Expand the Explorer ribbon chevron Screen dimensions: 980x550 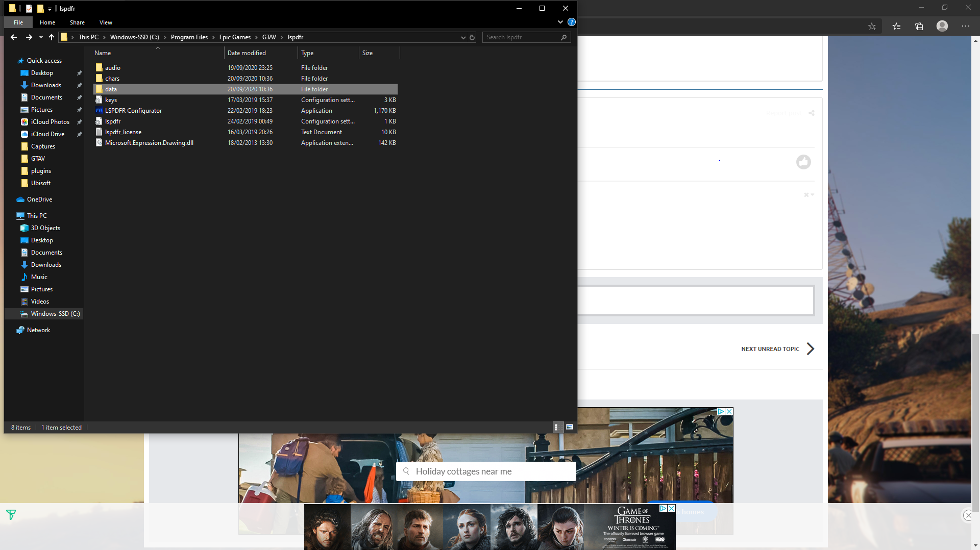pyautogui.click(x=560, y=22)
